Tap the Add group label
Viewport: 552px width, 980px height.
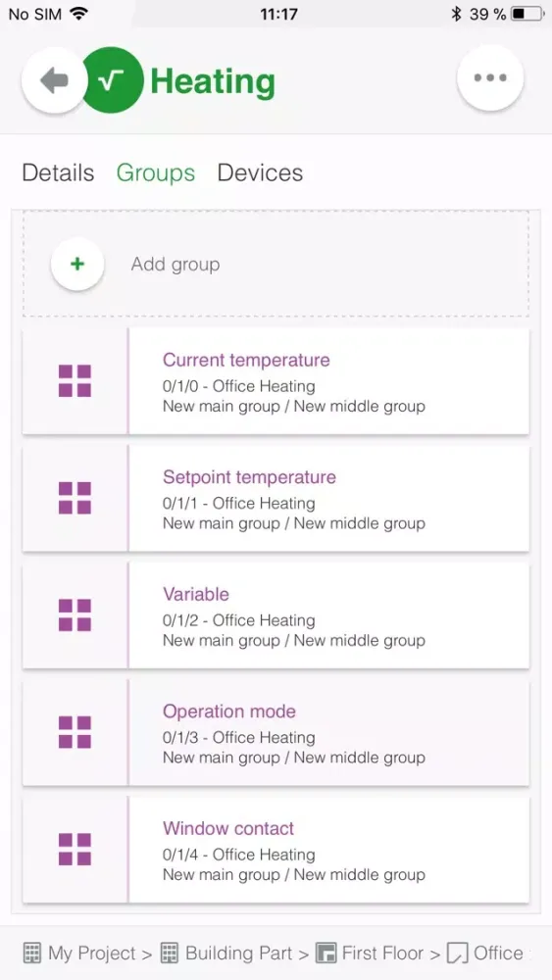[x=176, y=265]
